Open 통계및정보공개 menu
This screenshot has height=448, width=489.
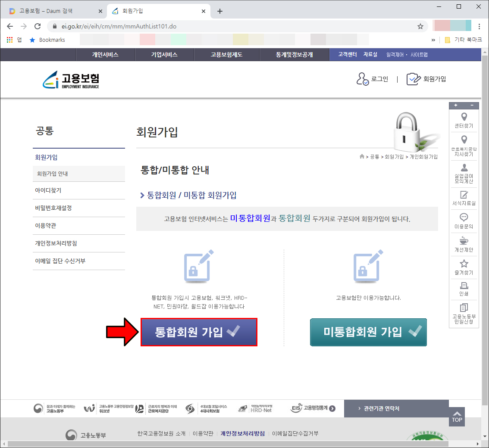point(295,55)
